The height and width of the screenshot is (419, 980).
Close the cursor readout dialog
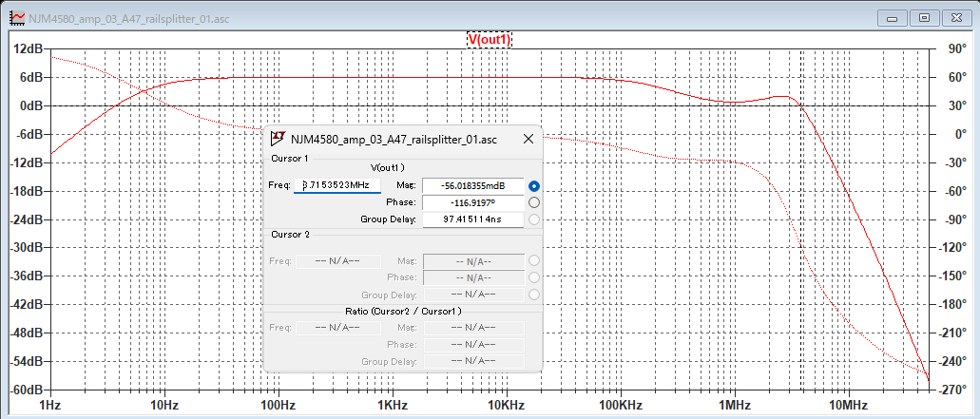tap(528, 140)
